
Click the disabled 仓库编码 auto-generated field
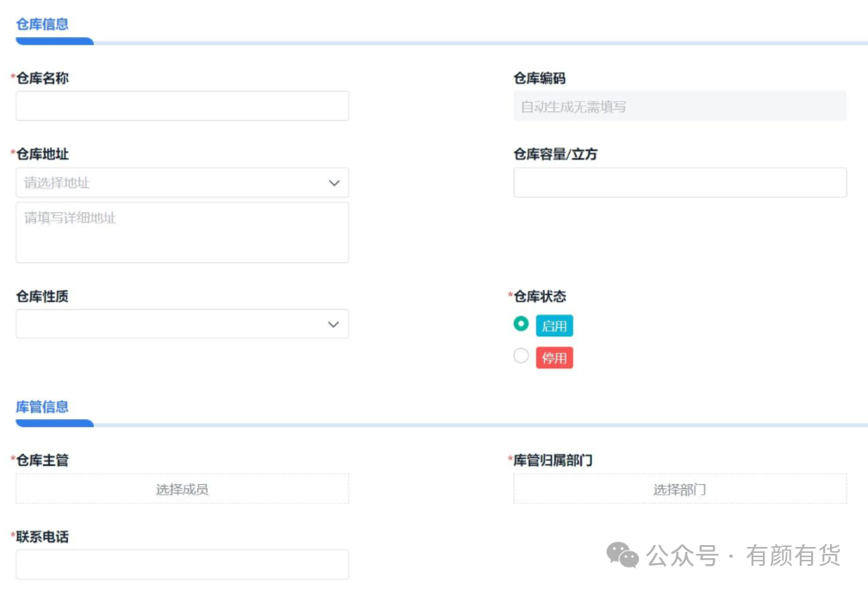(679, 107)
